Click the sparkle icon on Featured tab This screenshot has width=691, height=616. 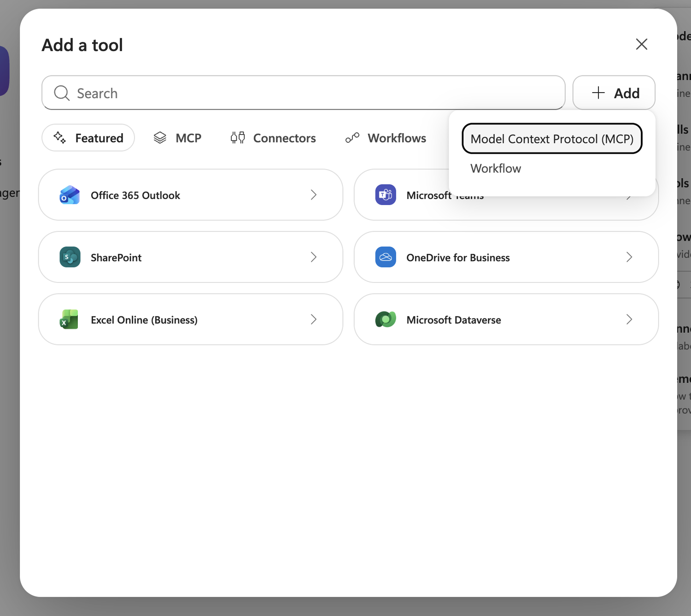(60, 137)
